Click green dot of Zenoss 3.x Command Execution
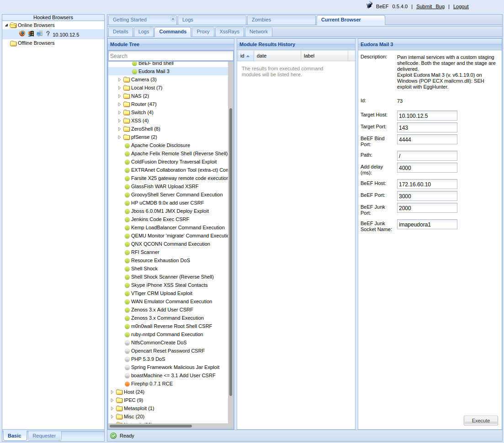Viewport: 504px width, 443px height. (x=127, y=318)
